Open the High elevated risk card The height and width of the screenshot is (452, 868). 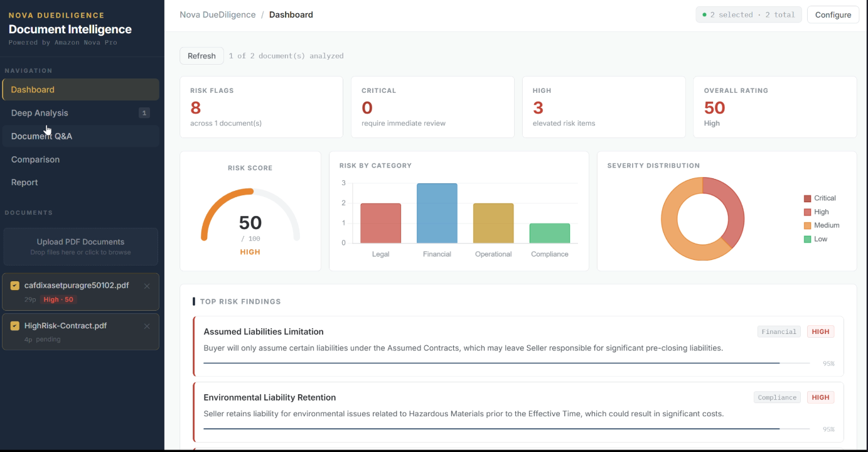pos(604,107)
